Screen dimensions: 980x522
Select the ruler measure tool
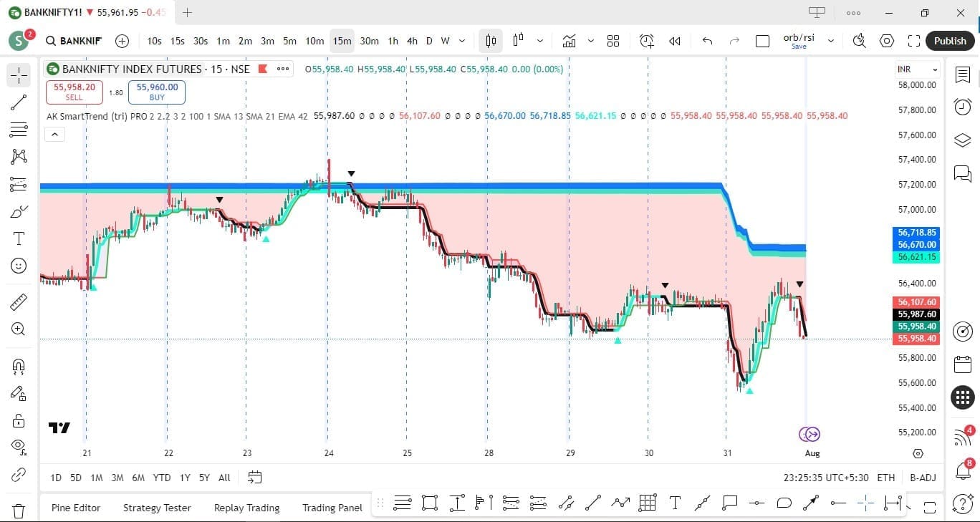click(19, 303)
